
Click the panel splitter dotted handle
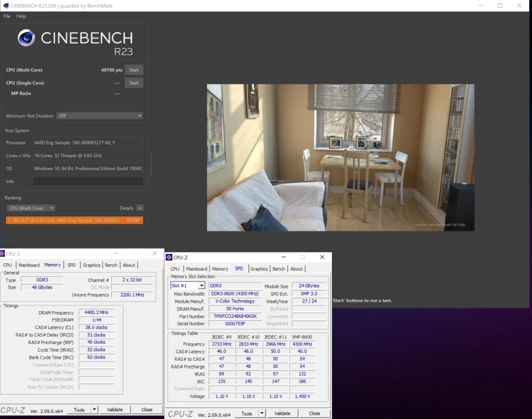pos(150,164)
